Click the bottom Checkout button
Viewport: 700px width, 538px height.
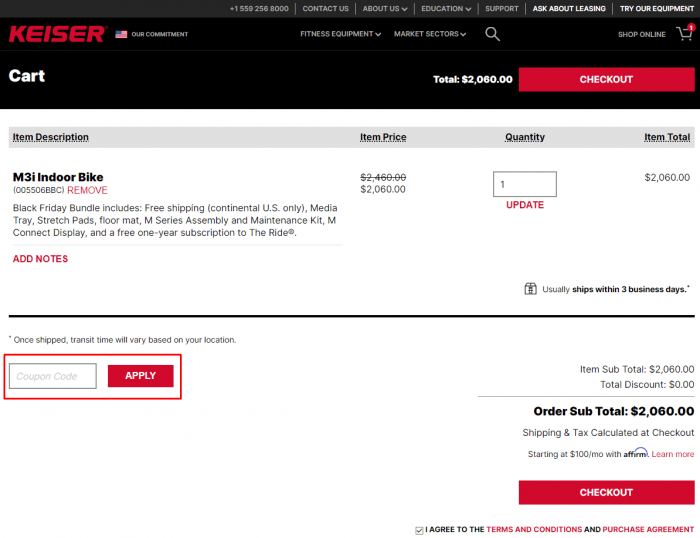(x=606, y=492)
